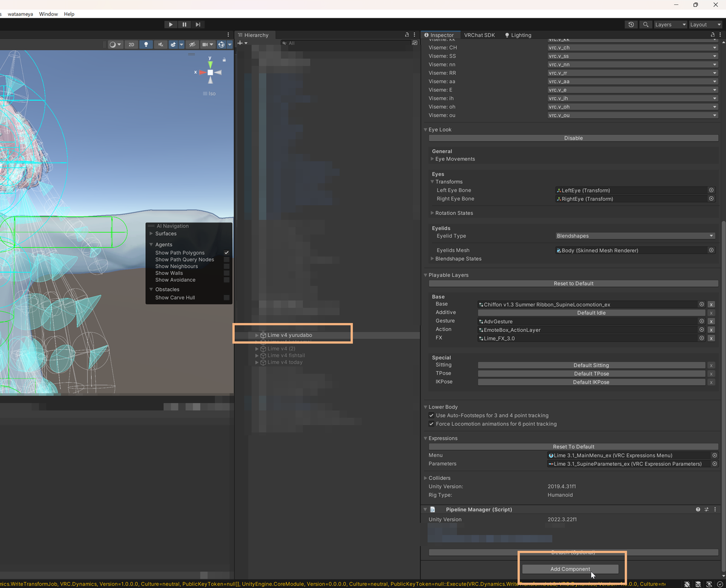
Task: Switch to the Lighting tab
Action: click(518, 35)
